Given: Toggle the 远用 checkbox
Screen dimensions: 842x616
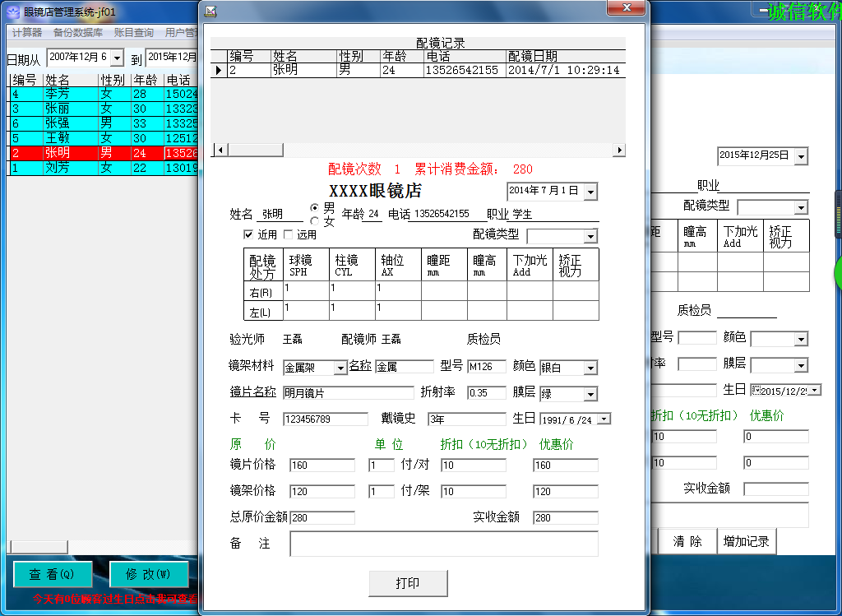Looking at the screenshot, I should 288,234.
